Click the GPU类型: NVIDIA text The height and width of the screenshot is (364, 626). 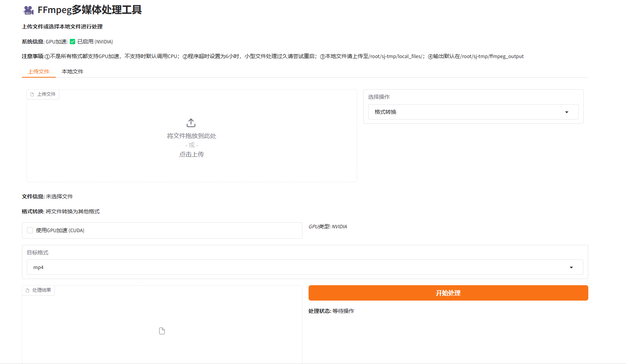tap(328, 226)
